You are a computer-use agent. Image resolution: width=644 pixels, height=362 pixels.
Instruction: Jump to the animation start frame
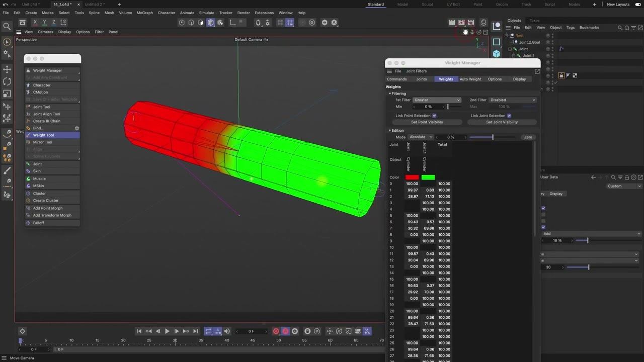(139, 331)
